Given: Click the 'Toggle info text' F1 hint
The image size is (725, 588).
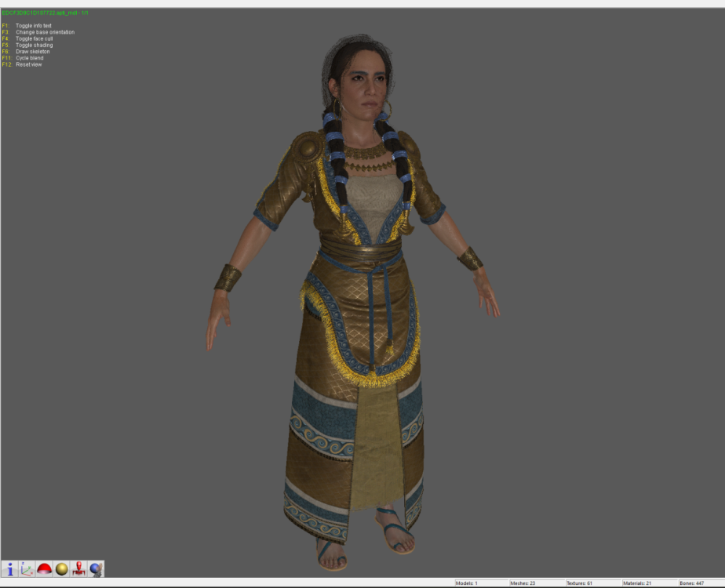Looking at the screenshot, I should 33,26.
